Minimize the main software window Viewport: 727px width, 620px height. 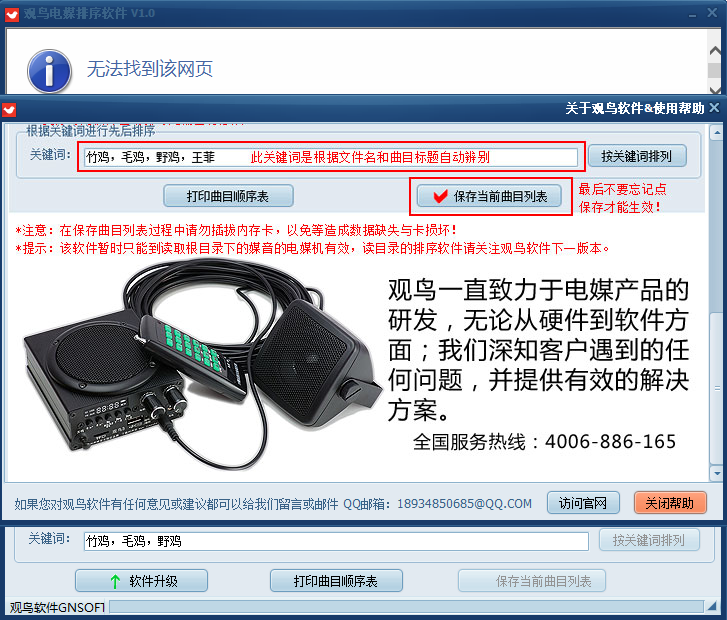click(692, 14)
